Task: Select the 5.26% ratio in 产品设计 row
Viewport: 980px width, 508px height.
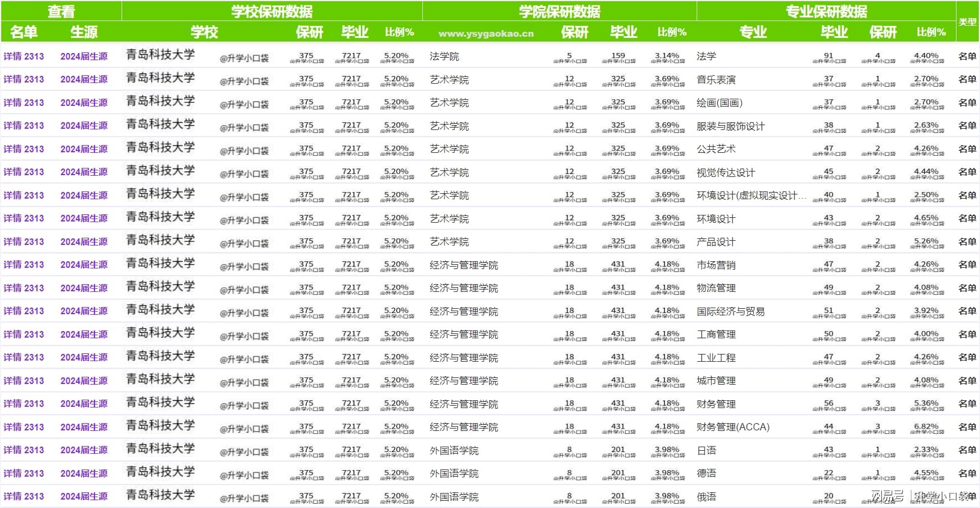Action: pos(926,241)
